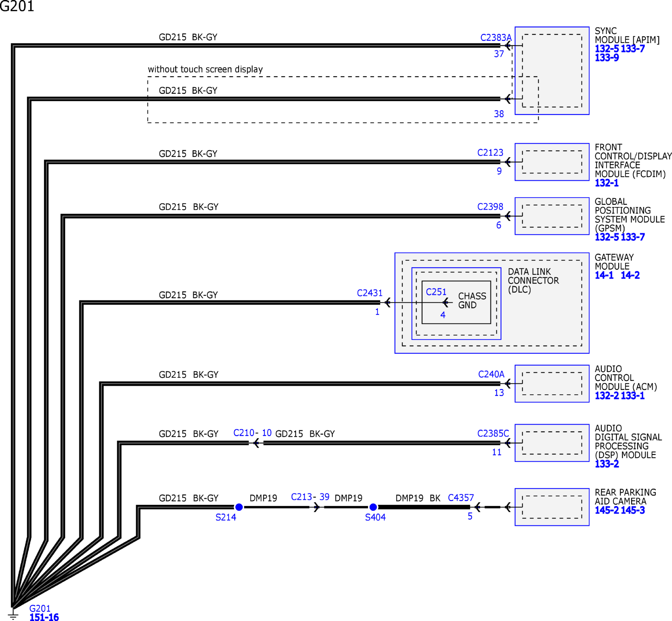Click the C2431 connector label

[369, 293]
